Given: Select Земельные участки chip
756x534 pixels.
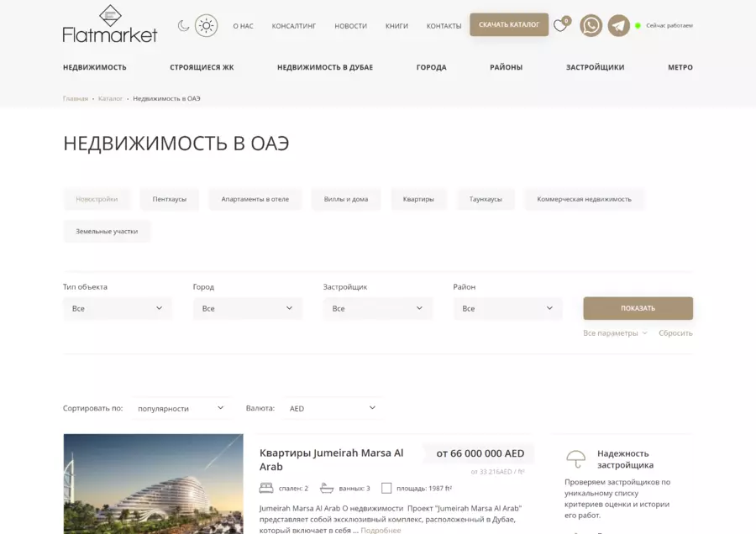Looking at the screenshot, I should pyautogui.click(x=107, y=232).
